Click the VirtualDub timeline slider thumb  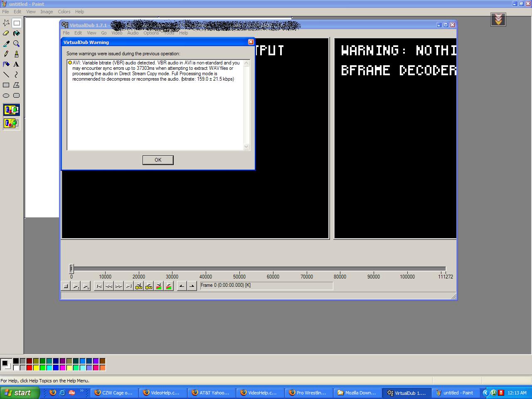71,268
